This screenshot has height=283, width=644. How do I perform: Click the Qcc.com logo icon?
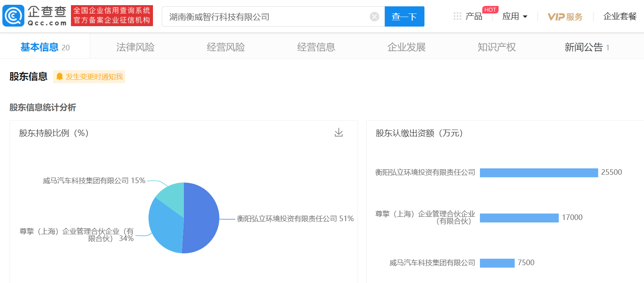13,16
